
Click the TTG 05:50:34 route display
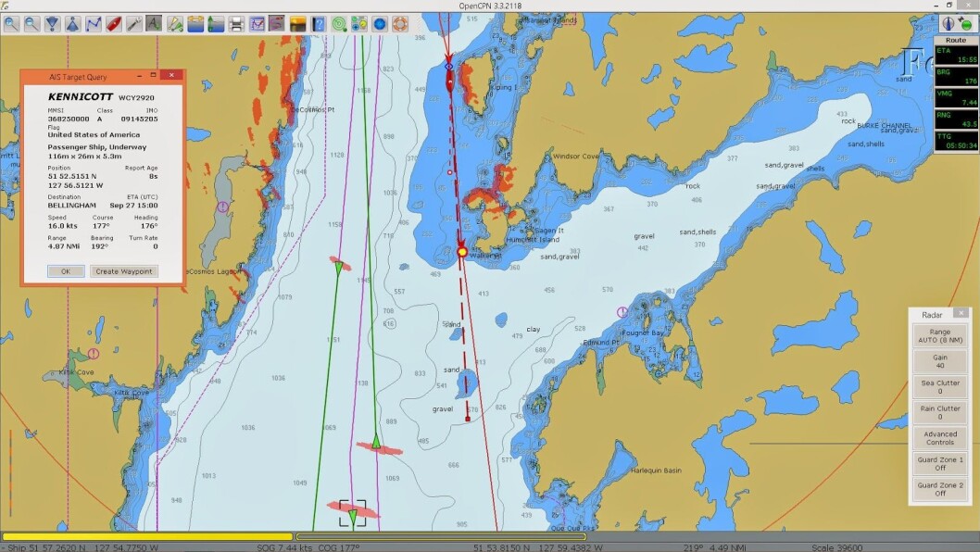(956, 141)
